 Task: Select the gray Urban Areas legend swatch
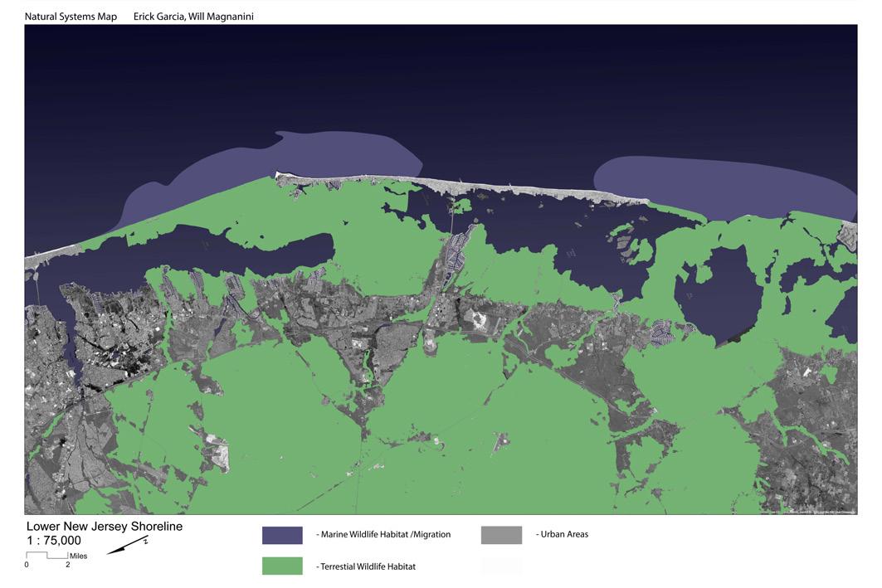[x=501, y=535]
